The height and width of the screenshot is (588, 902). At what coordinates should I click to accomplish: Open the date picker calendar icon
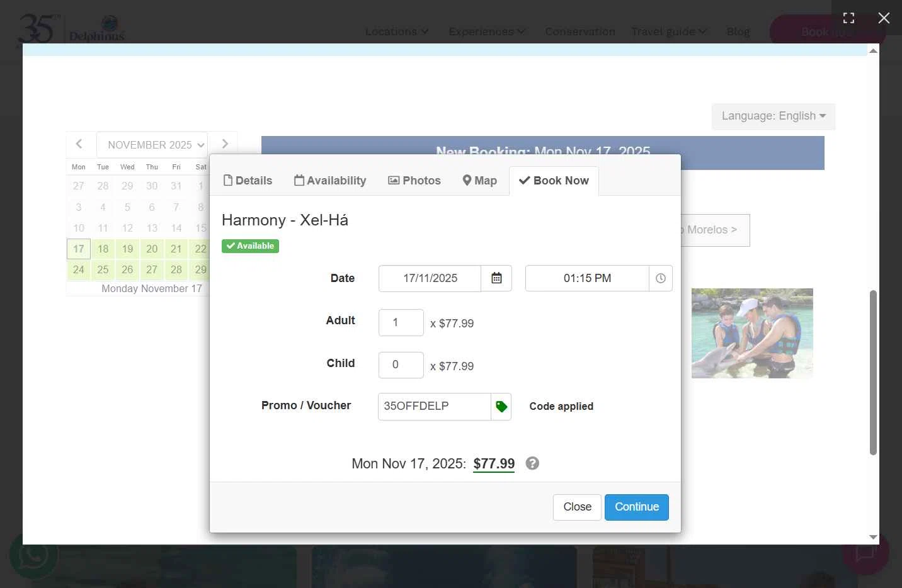pyautogui.click(x=496, y=278)
